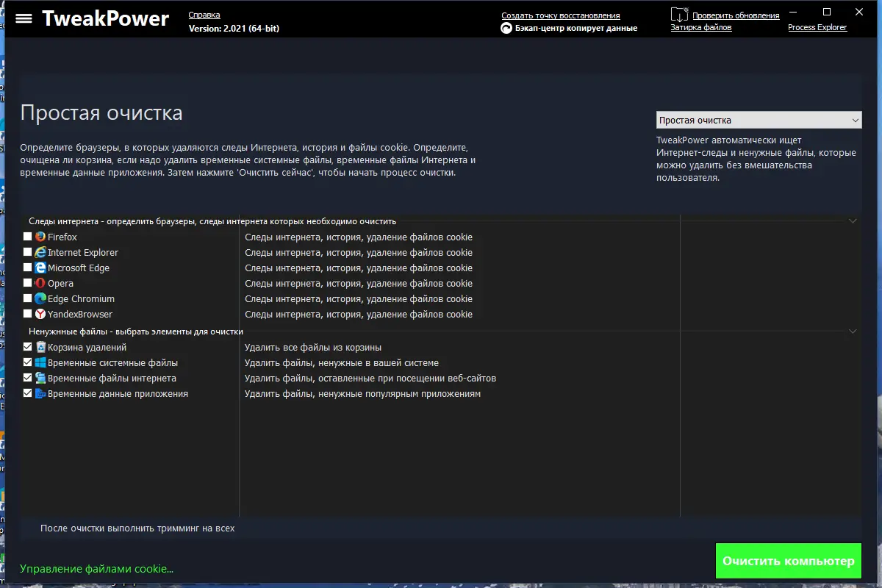Viewport: 882px width, 588px height.
Task: Click Бэкап-центр копирует данные text
Action: [576, 28]
